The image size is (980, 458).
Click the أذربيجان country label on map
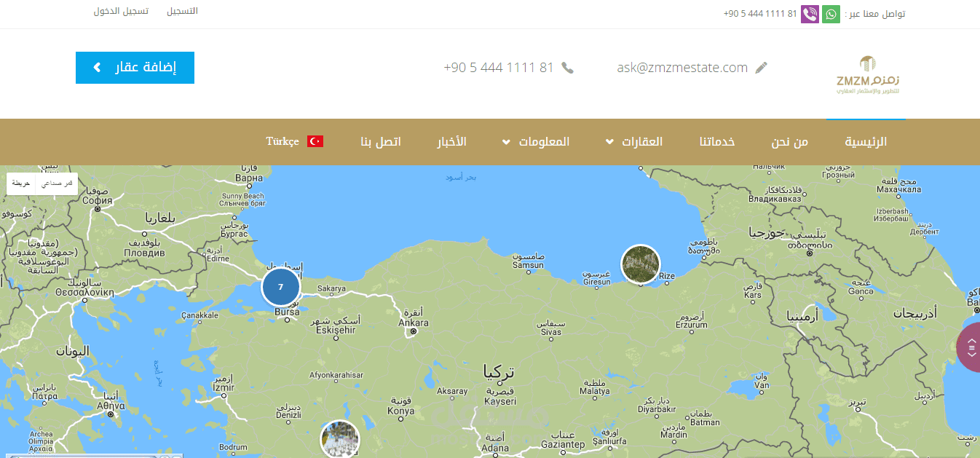pyautogui.click(x=915, y=312)
